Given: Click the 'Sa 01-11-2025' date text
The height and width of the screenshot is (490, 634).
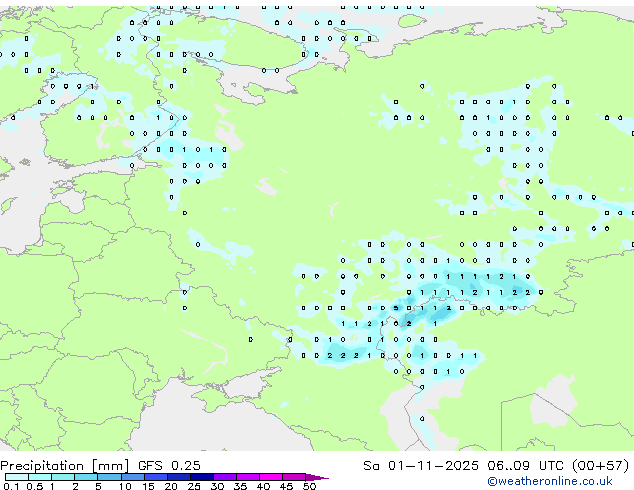Looking at the screenshot, I should 421,466.
